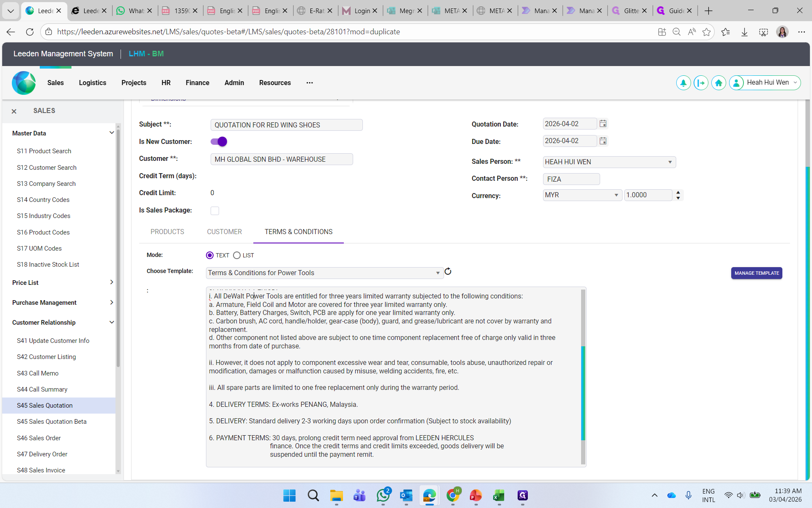Switch to PRODUCTS tab
The width and height of the screenshot is (812, 508).
(x=167, y=232)
